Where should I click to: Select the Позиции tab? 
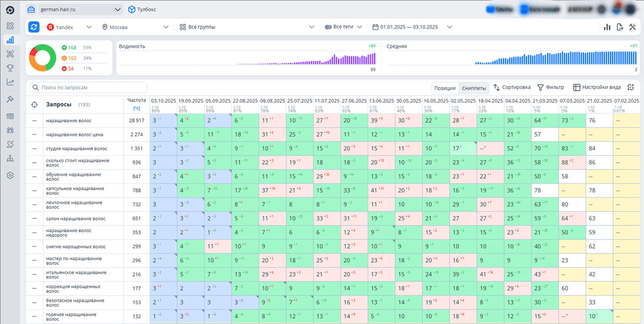click(x=445, y=88)
